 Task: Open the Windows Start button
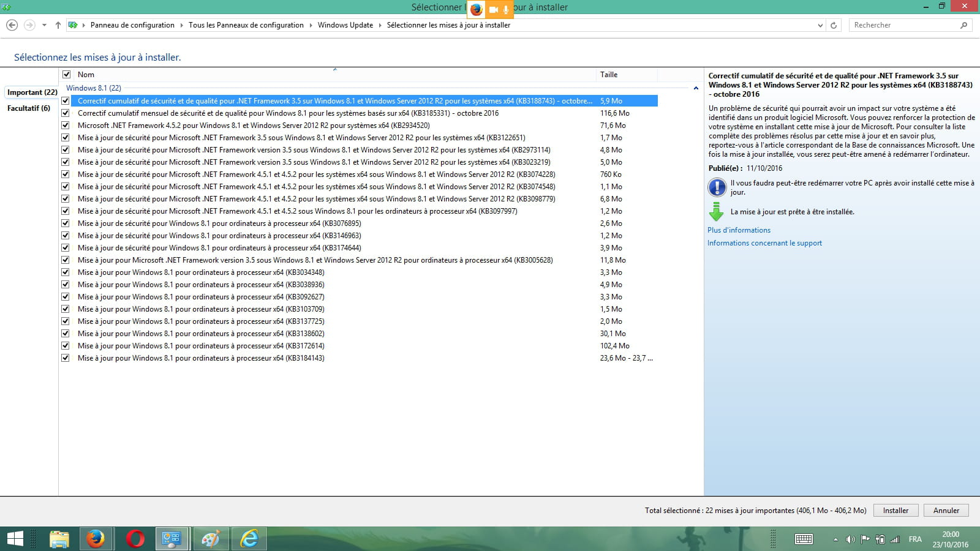(x=15, y=539)
